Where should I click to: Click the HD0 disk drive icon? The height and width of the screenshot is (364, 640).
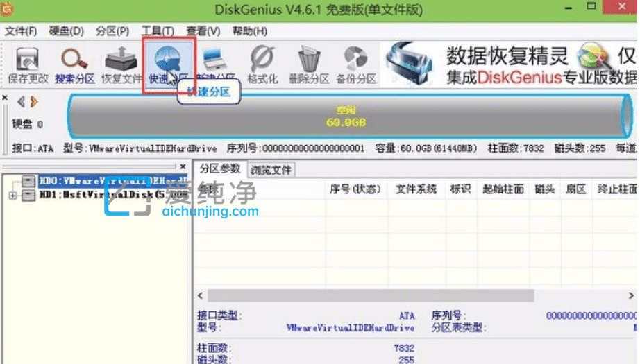(28, 180)
